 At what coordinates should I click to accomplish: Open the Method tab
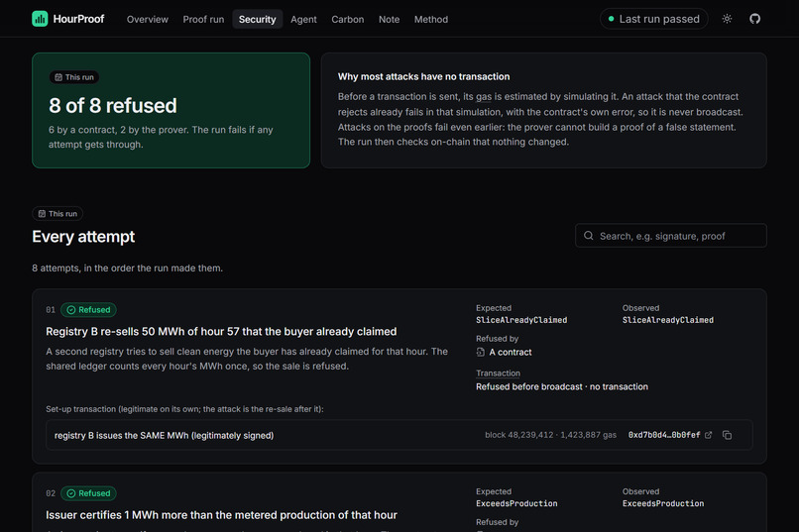pyautogui.click(x=431, y=20)
